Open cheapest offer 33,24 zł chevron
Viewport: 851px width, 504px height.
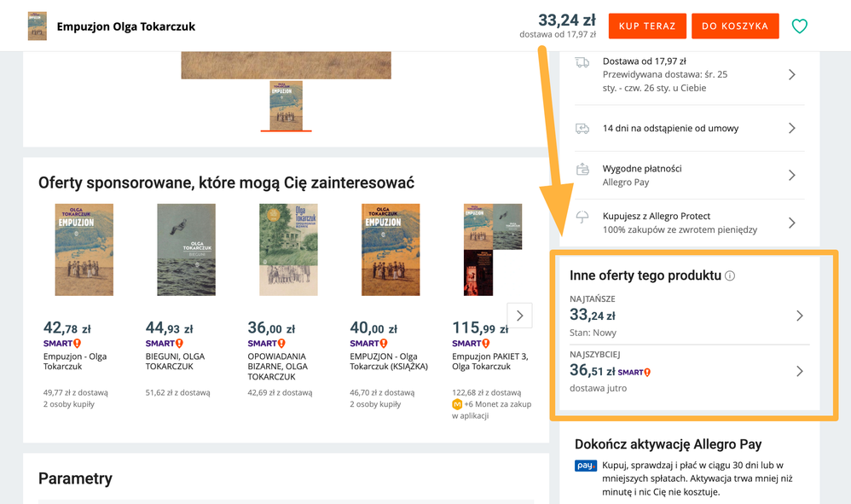point(799,316)
